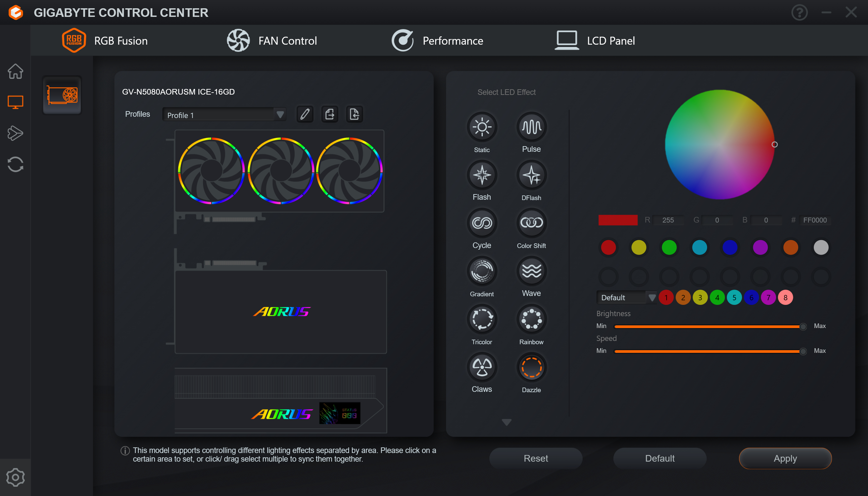The image size is (868, 496).
Task: Click the Apply button
Action: tap(785, 458)
